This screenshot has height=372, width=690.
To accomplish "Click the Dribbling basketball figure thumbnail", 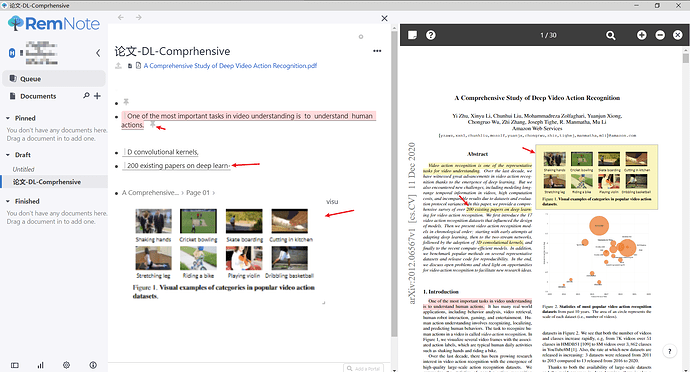I will tap(289, 258).
